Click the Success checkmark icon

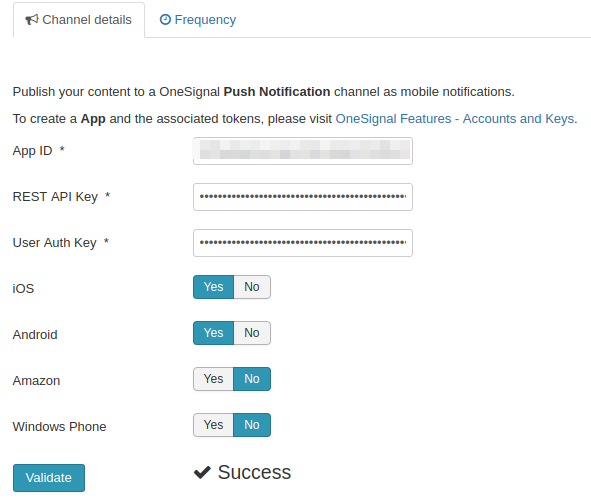tap(202, 472)
